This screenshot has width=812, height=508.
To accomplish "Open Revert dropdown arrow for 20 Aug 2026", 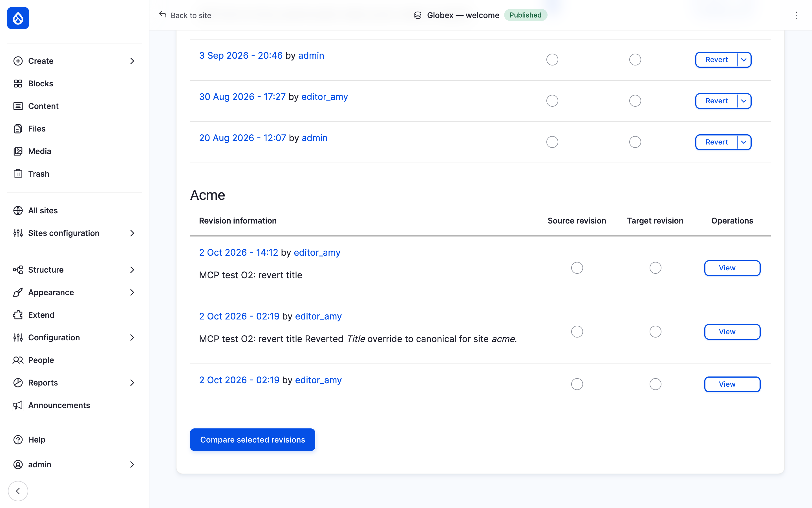I will 744,143.
